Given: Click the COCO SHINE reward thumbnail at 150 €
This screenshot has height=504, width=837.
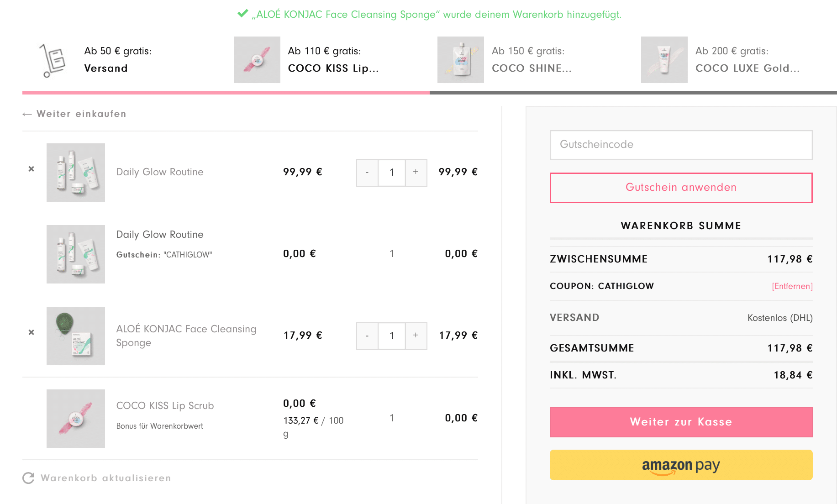Looking at the screenshot, I should tap(461, 60).
